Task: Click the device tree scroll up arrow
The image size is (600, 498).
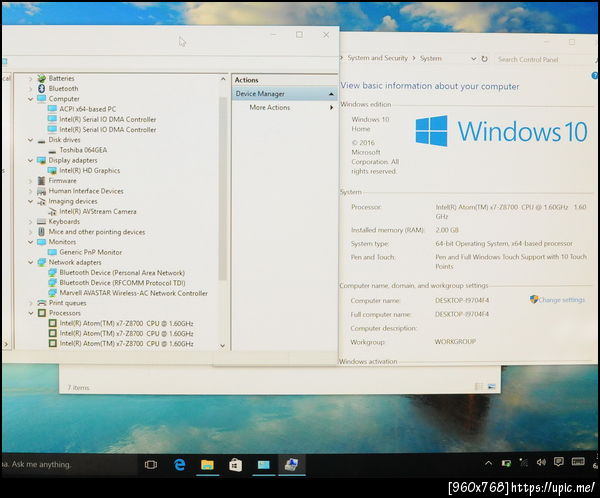Action: click(x=223, y=79)
